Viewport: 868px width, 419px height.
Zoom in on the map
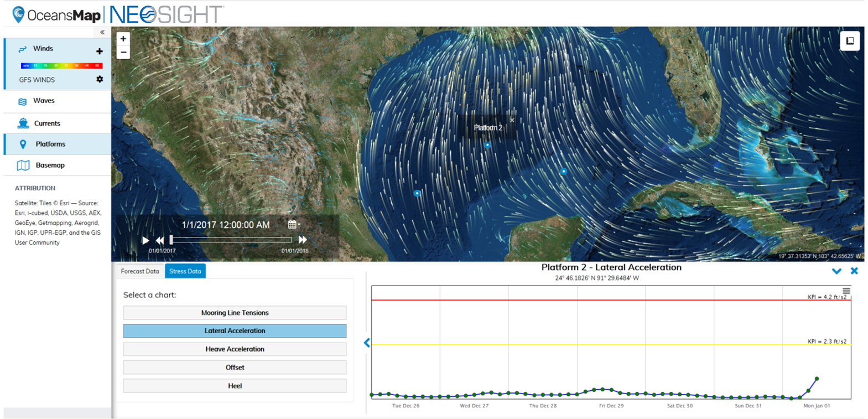coord(123,39)
